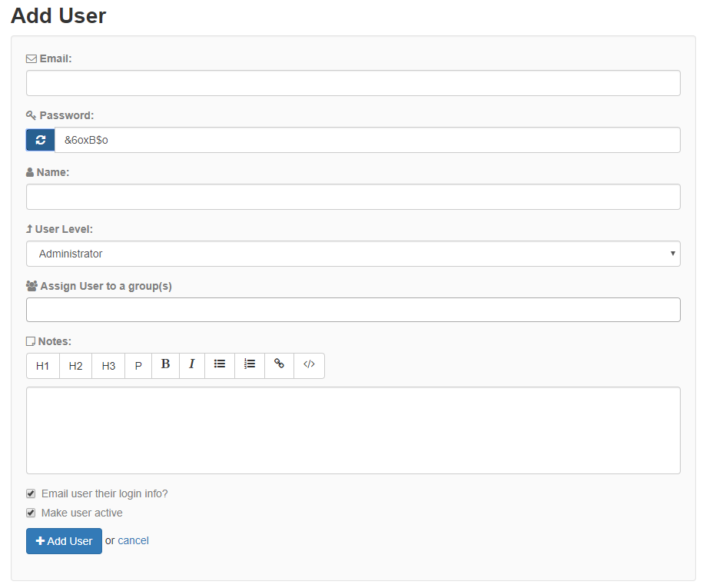Image resolution: width=703 pixels, height=588 pixels.
Task: Apply H3 heading in the Notes toolbar
Action: (108, 366)
